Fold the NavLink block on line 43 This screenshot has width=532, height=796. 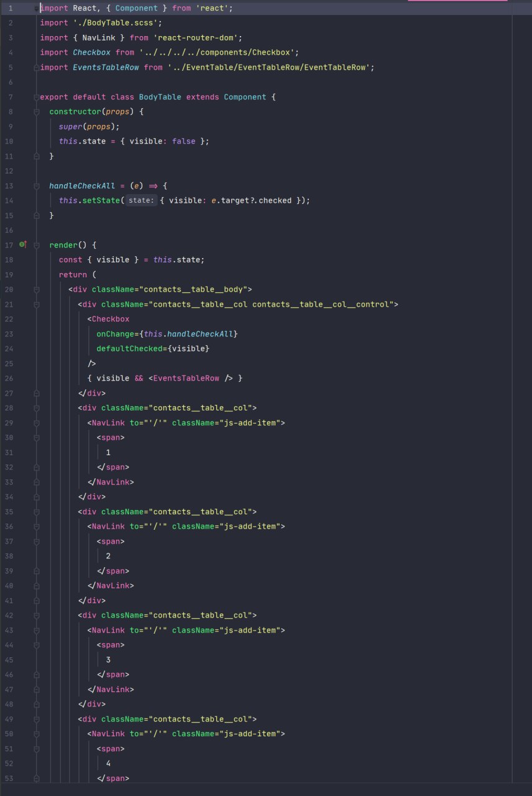(x=37, y=630)
